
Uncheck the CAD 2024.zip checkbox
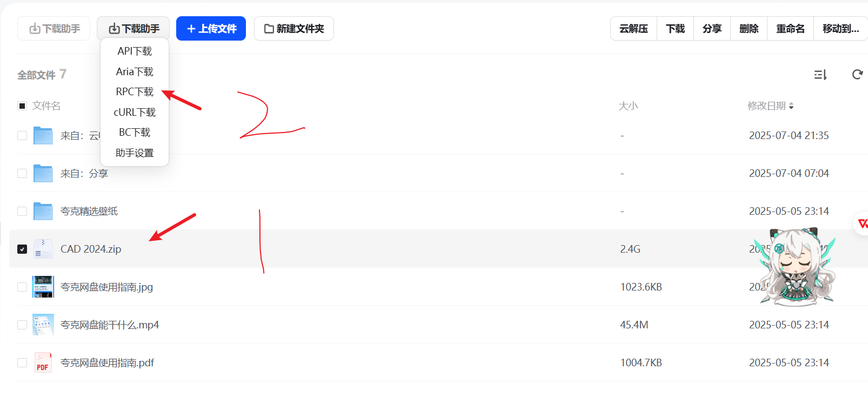22,249
